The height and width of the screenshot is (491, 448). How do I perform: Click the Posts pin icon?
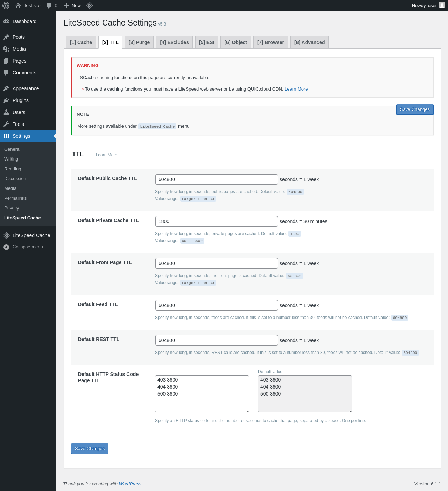[6, 37]
